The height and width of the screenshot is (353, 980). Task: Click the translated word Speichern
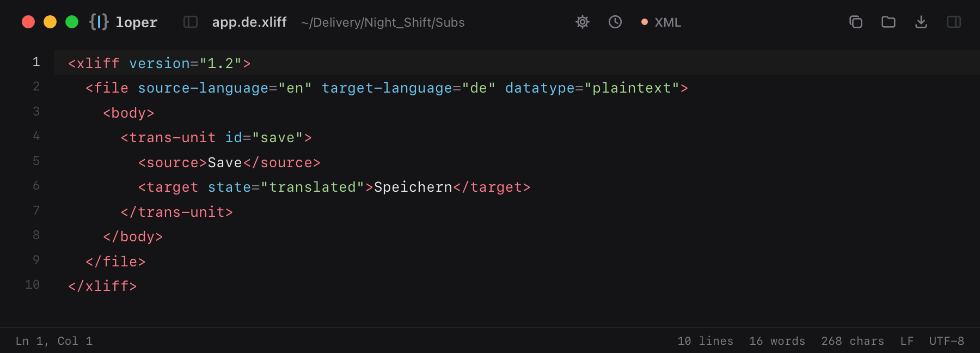pos(413,187)
